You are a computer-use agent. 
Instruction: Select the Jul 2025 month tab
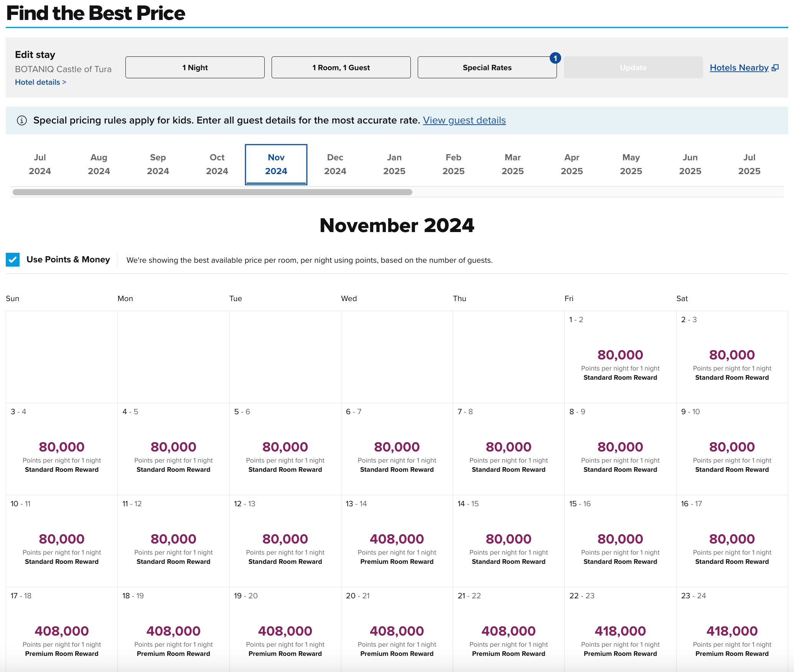click(x=749, y=164)
